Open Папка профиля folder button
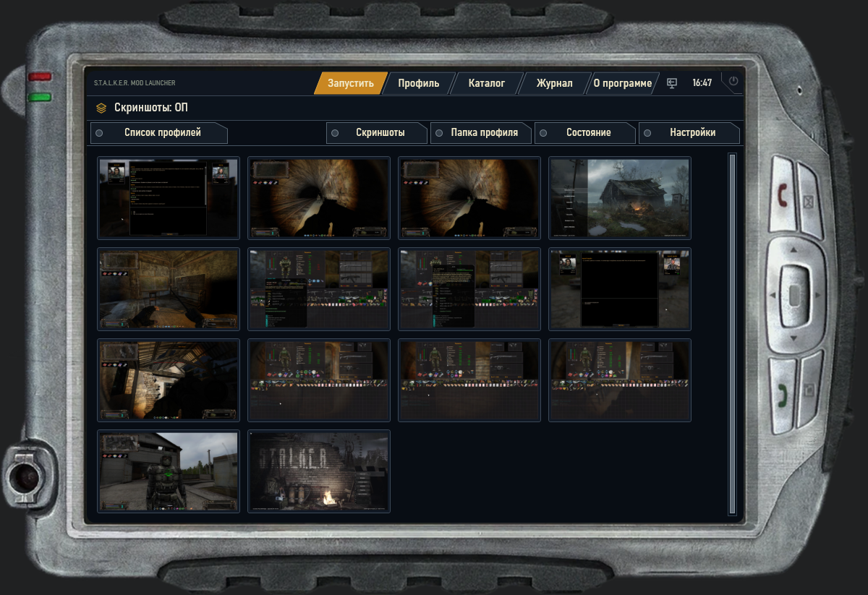The height and width of the screenshot is (595, 868). click(481, 133)
